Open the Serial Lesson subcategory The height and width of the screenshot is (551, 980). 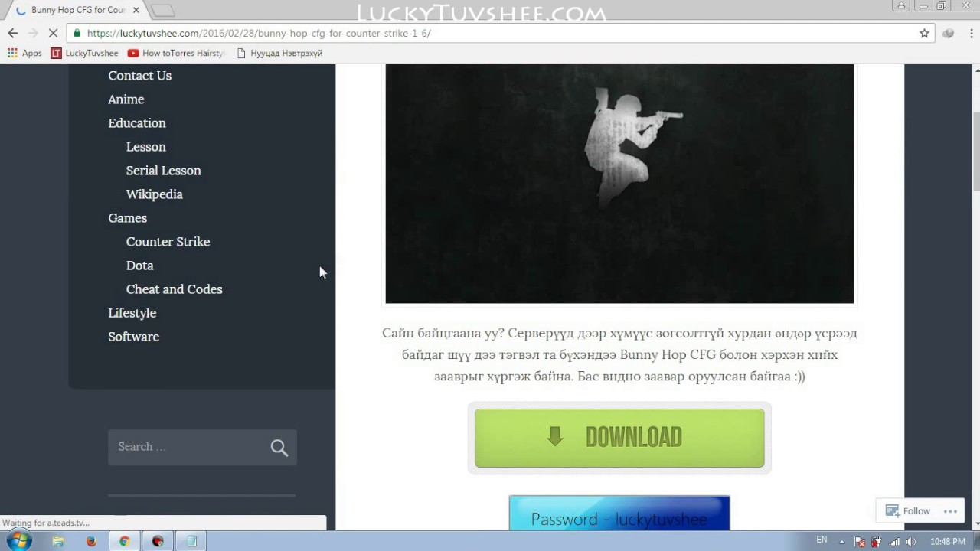pos(163,170)
